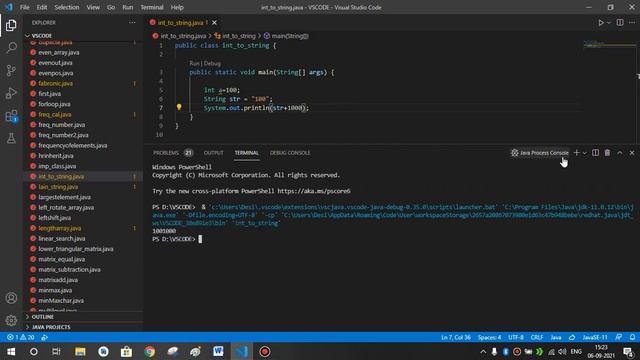Open the File menu

[x=24, y=7]
